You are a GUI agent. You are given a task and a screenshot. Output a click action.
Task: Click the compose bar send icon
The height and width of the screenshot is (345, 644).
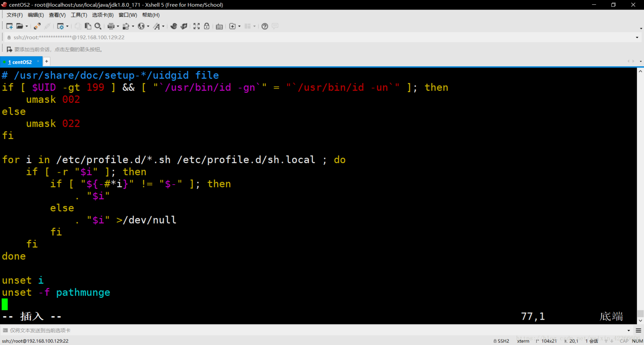point(5,330)
